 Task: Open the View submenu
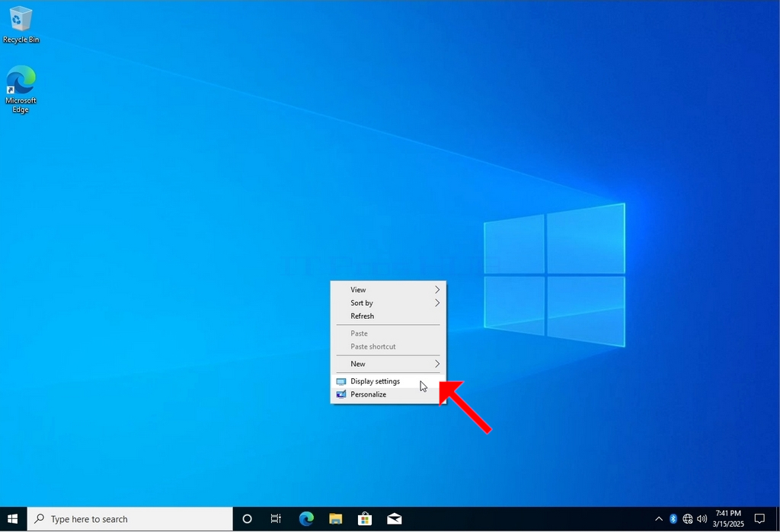pyautogui.click(x=388, y=290)
